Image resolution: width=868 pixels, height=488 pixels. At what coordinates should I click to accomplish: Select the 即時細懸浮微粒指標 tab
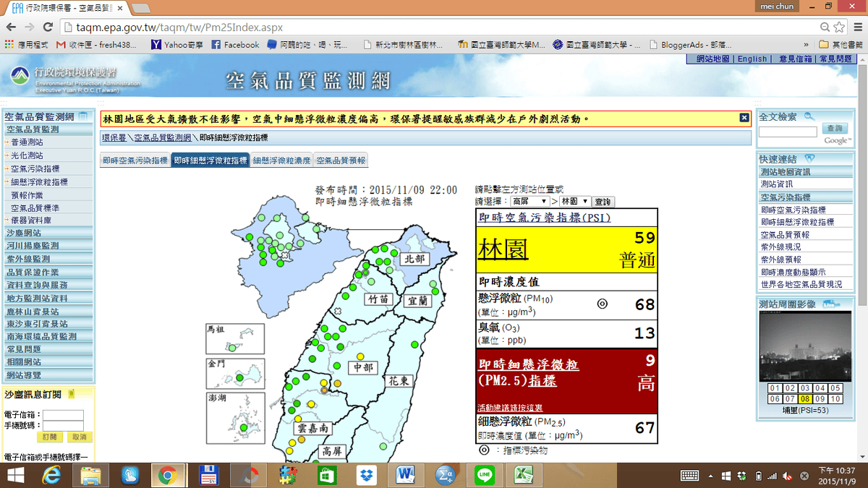point(210,160)
